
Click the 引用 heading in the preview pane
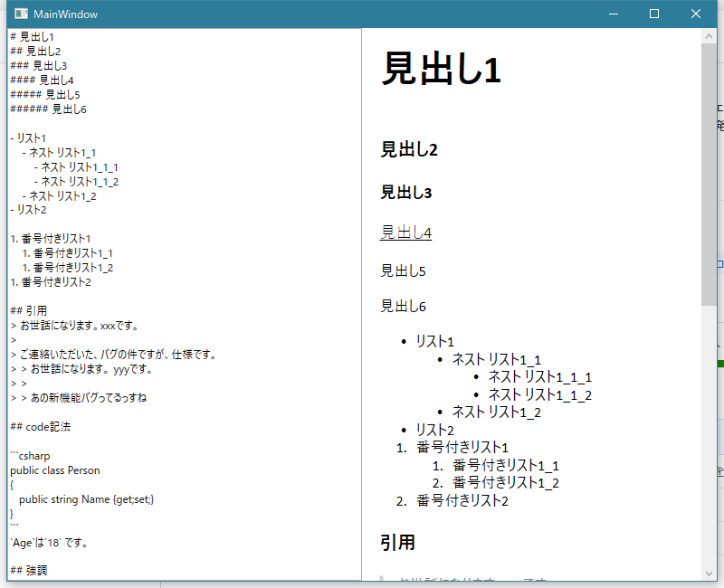(396, 543)
